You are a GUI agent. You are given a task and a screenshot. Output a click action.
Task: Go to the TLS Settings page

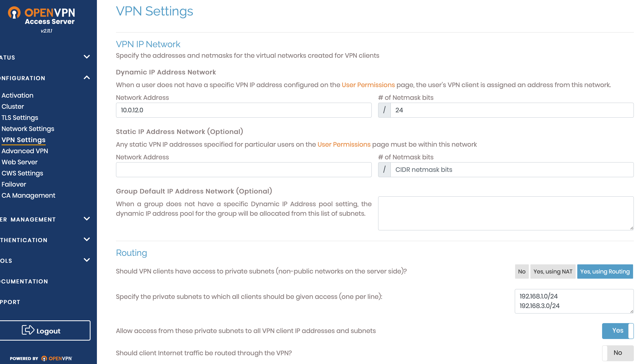20,117
